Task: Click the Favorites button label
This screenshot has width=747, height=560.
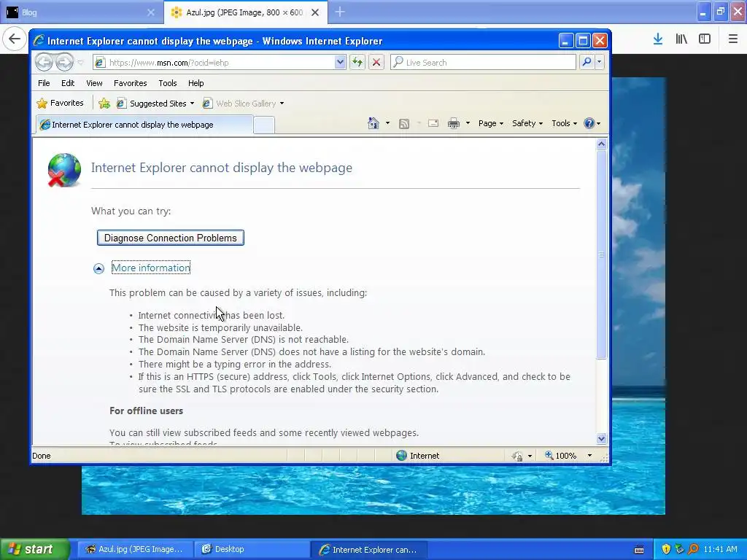Action: pyautogui.click(x=66, y=103)
